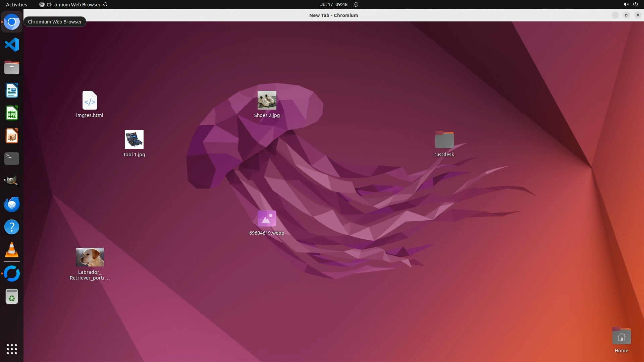The width and height of the screenshot is (644, 362).
Task: Launch VLC media player from dock
Action: tap(12, 250)
